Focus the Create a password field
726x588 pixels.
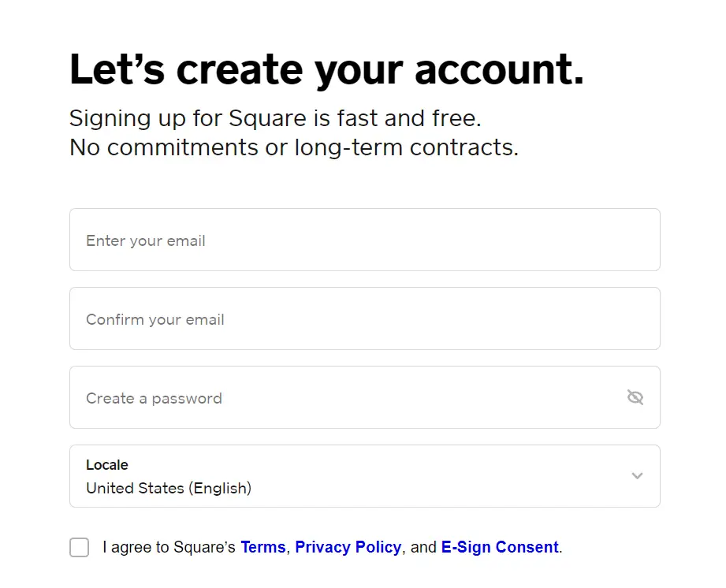coord(365,397)
